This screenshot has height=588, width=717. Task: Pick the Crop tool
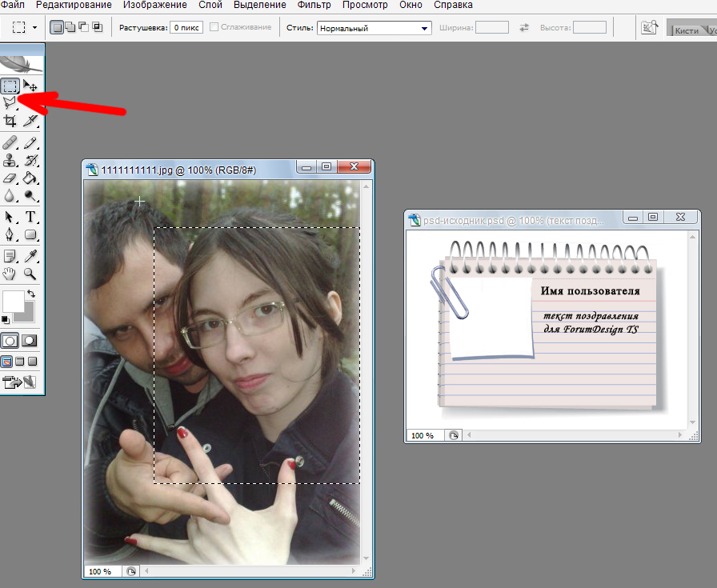coord(10,121)
